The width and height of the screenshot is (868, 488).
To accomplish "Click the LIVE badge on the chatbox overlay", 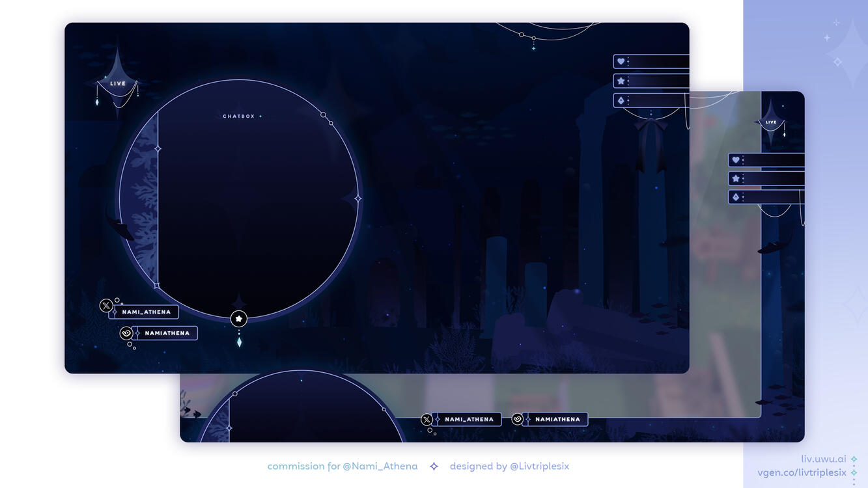I will (x=118, y=84).
